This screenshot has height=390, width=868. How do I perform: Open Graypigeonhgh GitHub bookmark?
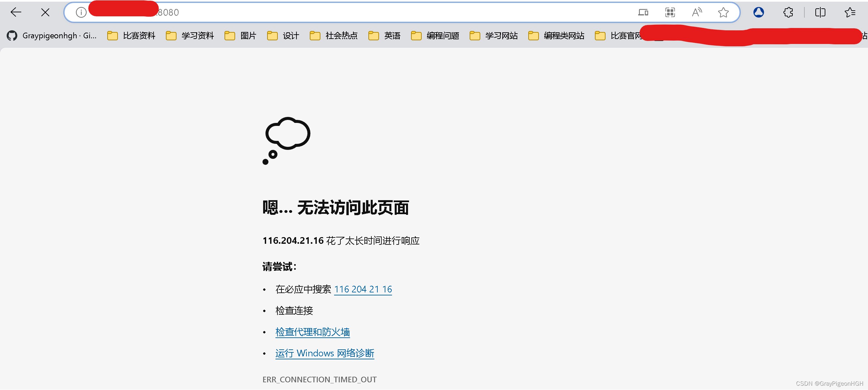[x=52, y=35]
